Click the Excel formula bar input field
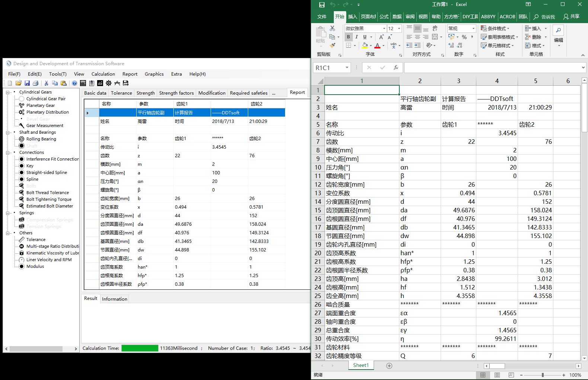 [492, 67]
